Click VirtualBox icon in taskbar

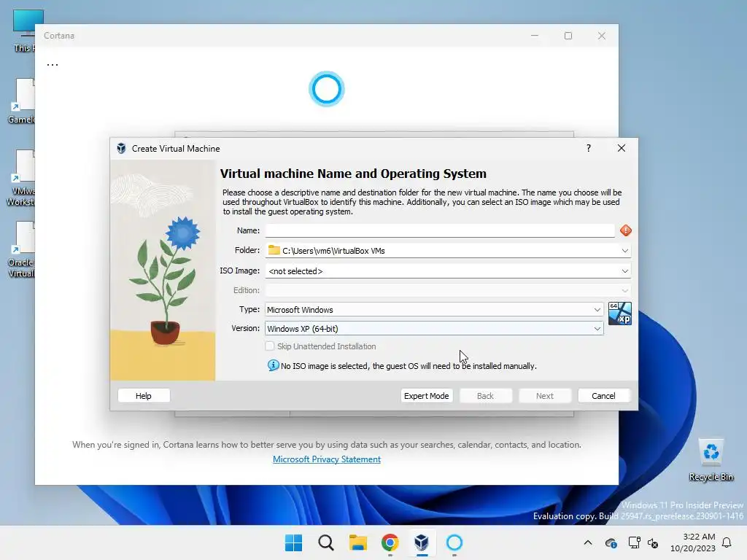tap(422, 542)
